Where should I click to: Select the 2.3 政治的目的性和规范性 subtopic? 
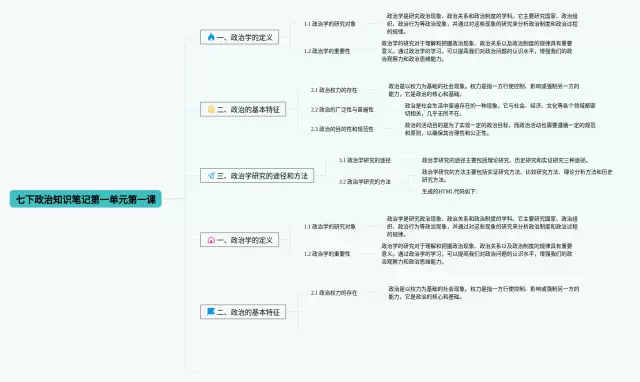(342, 129)
